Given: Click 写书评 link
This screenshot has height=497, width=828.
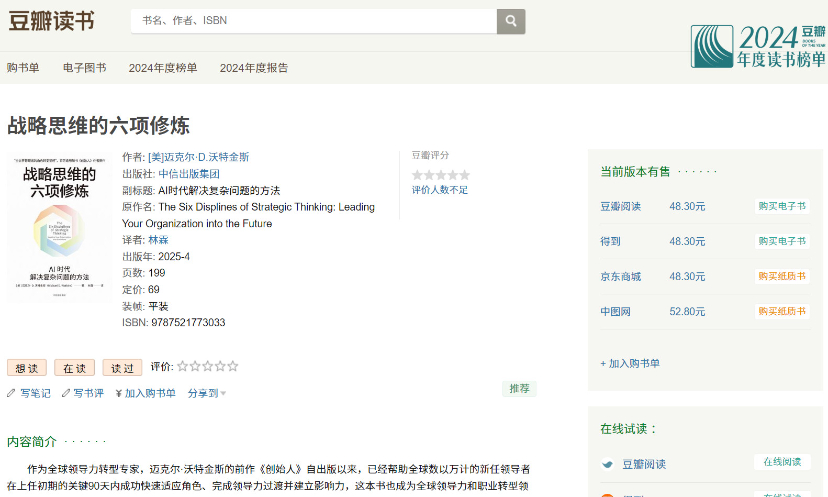Looking at the screenshot, I should tap(88, 393).
